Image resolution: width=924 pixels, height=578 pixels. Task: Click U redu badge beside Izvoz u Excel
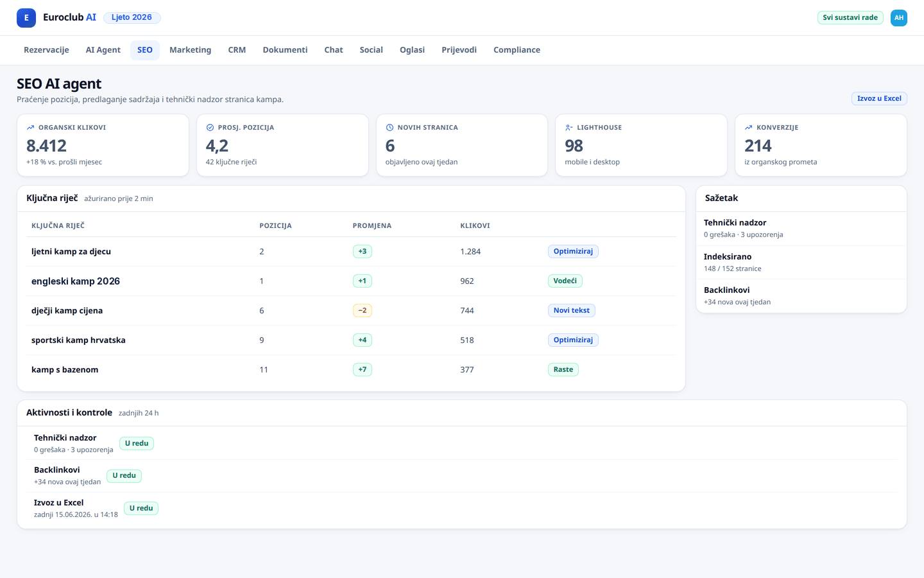(x=141, y=508)
